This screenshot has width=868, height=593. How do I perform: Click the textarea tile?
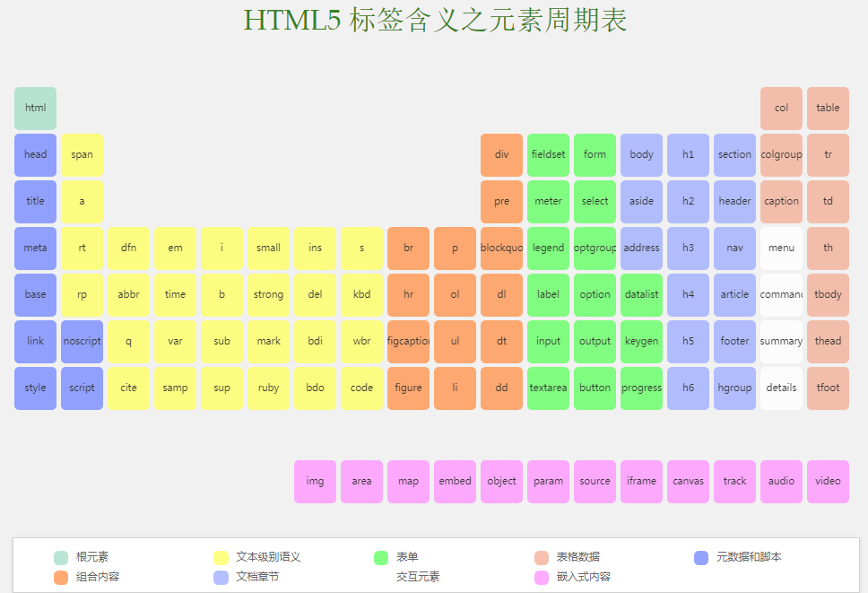pyautogui.click(x=548, y=388)
